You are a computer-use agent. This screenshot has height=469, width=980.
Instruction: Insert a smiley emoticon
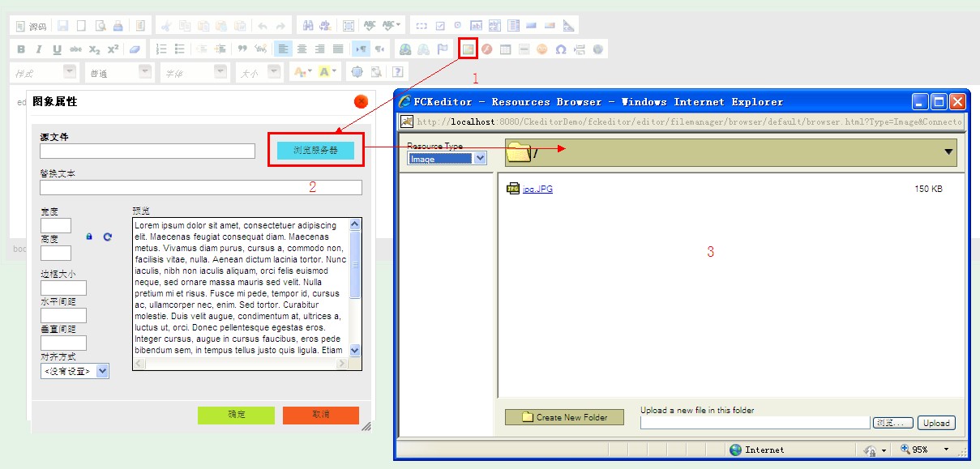pyautogui.click(x=541, y=49)
